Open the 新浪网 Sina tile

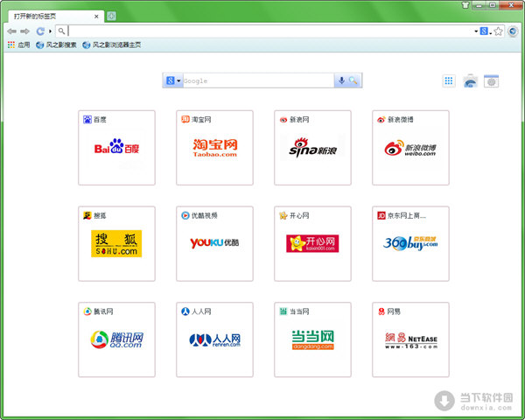coord(312,148)
